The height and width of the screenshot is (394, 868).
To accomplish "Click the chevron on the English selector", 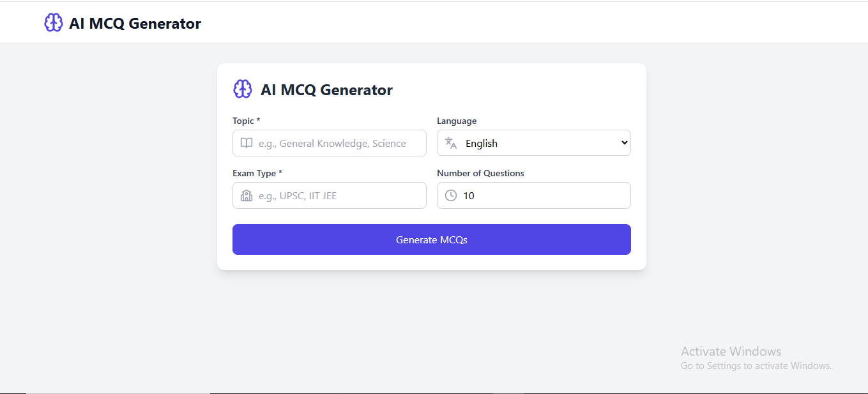I will point(624,142).
